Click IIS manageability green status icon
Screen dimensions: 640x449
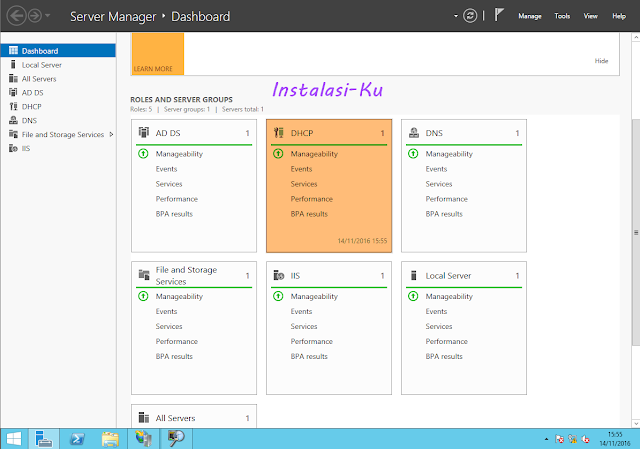tap(278, 296)
